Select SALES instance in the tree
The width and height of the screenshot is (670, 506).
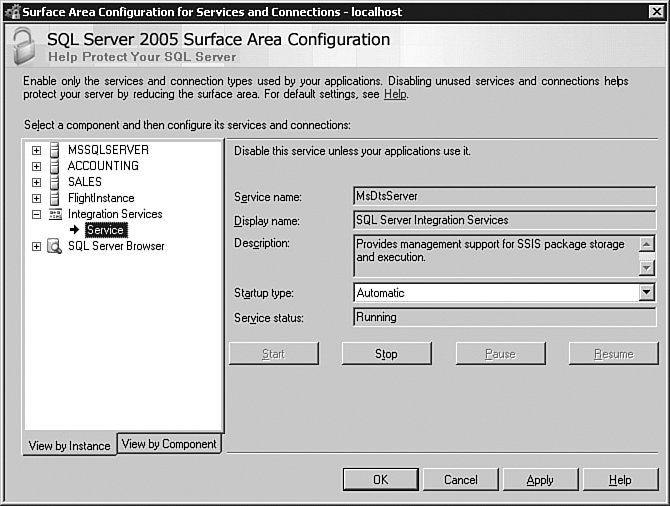[85, 182]
